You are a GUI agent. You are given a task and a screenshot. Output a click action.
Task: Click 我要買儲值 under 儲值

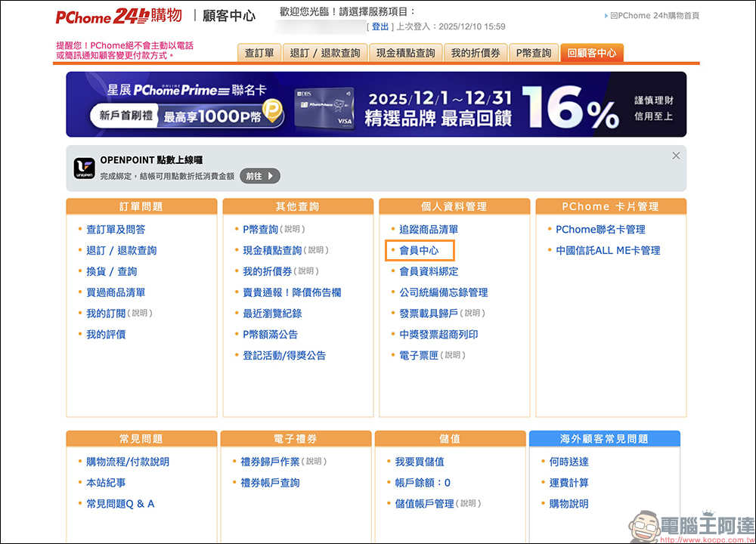click(x=418, y=461)
